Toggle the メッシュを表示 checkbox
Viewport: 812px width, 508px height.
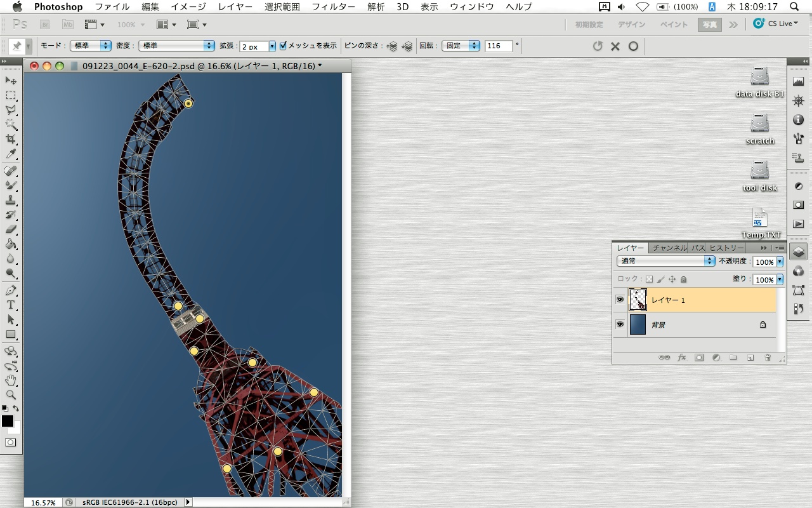(x=283, y=46)
